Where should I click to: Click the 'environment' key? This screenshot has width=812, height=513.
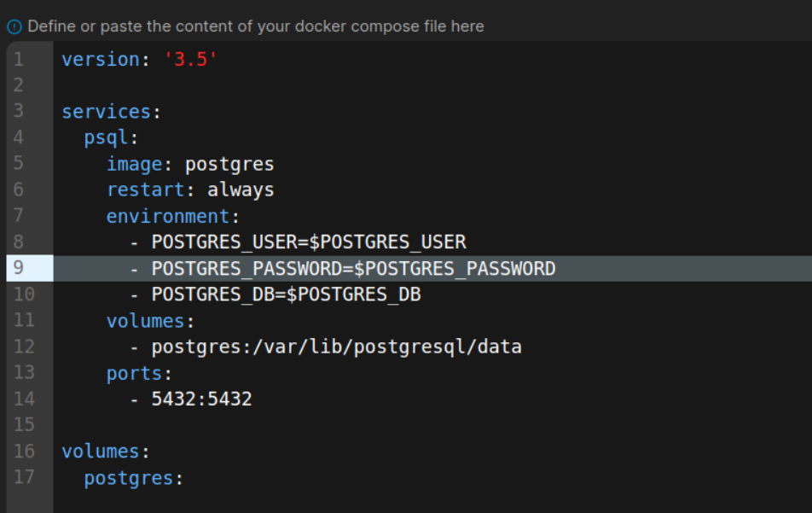tap(168, 216)
